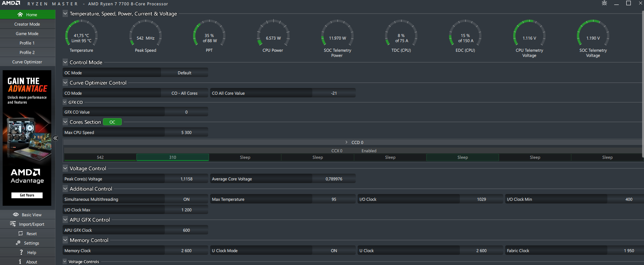This screenshot has height=265, width=644.
Task: Toggle U Clock Mode ON value
Action: tap(334, 251)
